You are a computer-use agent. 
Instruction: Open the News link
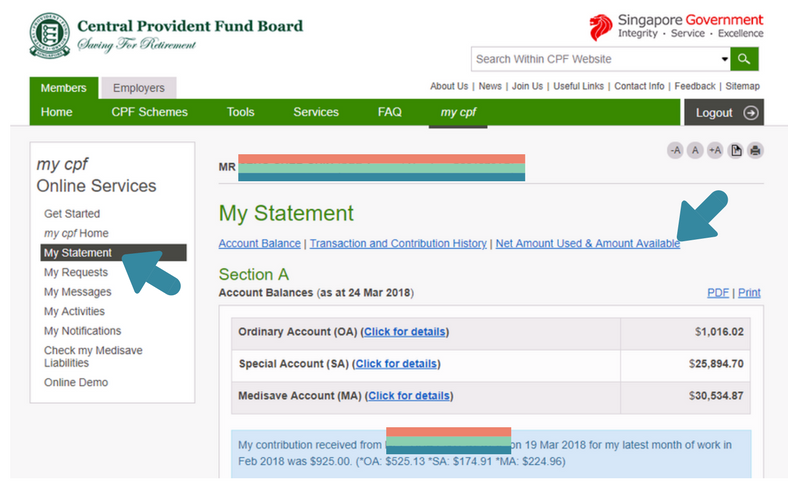click(x=490, y=86)
